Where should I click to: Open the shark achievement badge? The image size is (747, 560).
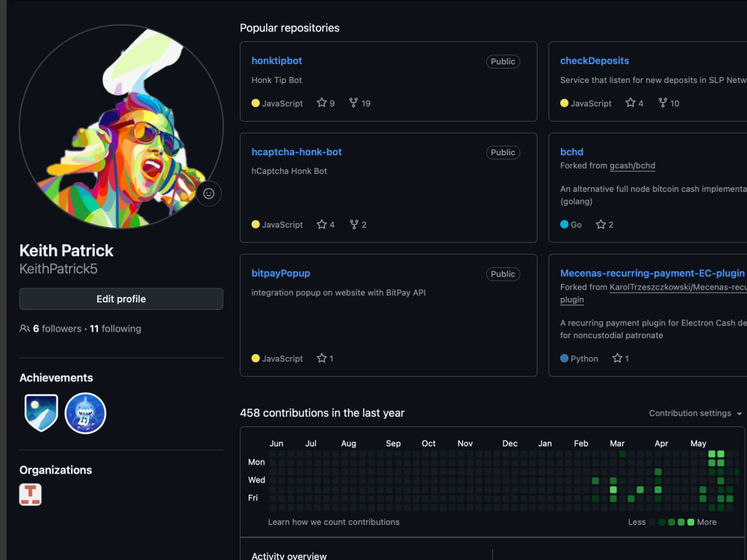85,413
